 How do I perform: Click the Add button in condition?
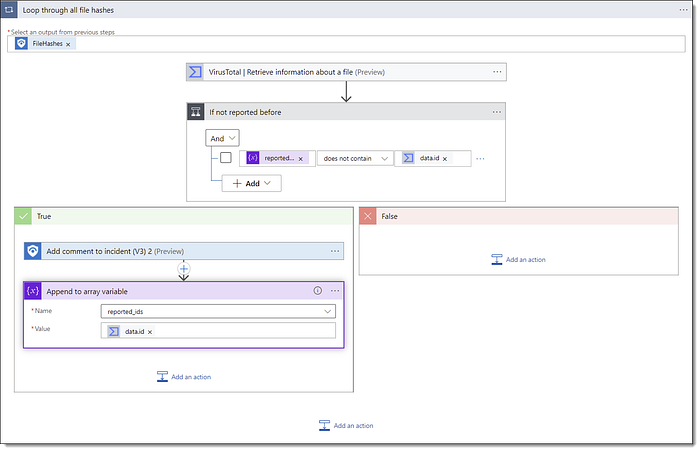(252, 184)
